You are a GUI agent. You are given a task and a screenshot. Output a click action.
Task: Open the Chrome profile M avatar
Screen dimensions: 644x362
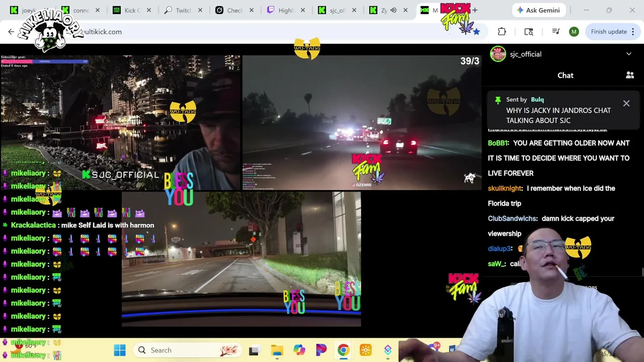coord(574,32)
